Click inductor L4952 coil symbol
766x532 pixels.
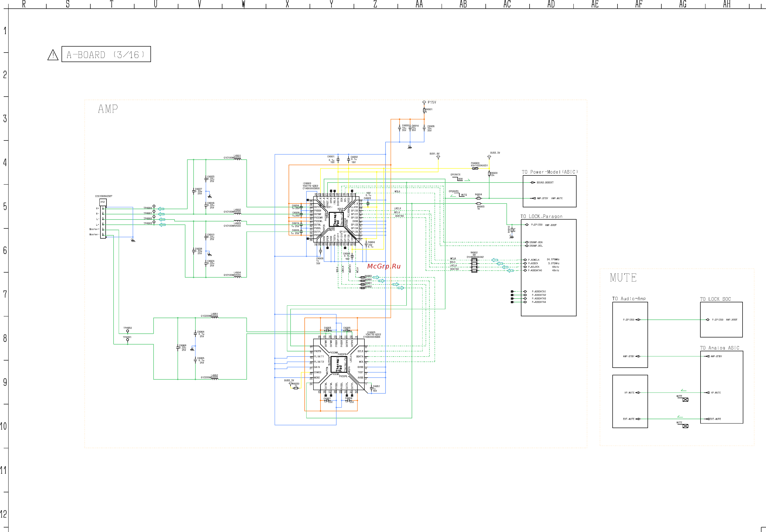click(x=215, y=379)
